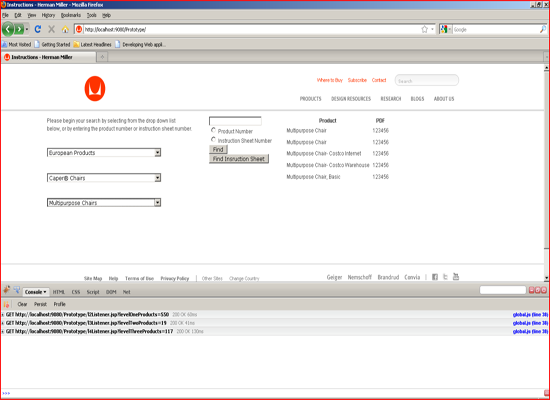The width and height of the screenshot is (550, 400).
Task: Open Firebug in a new window
Action: click(x=538, y=290)
